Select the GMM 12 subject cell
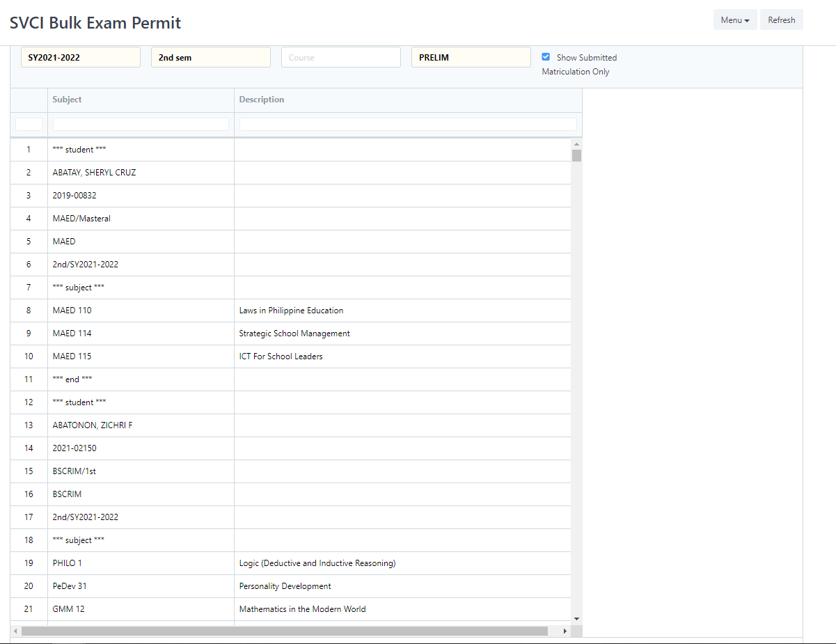This screenshot has width=836, height=644. pyautogui.click(x=141, y=609)
